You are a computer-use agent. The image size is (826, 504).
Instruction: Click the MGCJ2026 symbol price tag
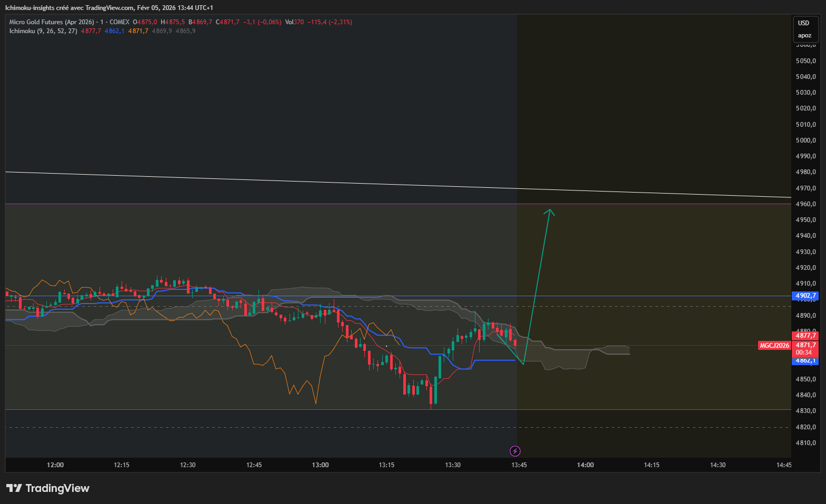click(774, 346)
